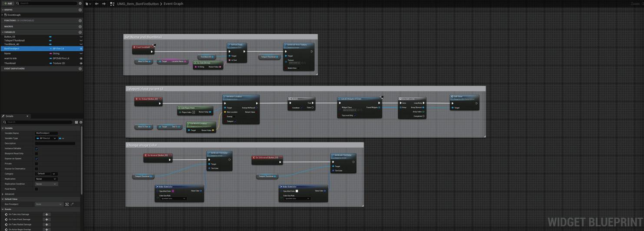Toggle Expose to Cinematics checkbox
The width and height of the screenshot is (644, 231).
point(36,168)
